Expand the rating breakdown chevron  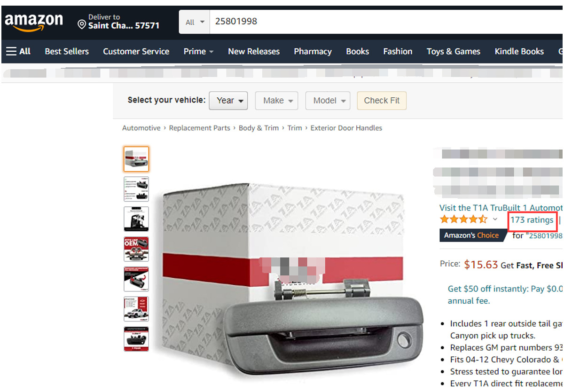point(495,220)
